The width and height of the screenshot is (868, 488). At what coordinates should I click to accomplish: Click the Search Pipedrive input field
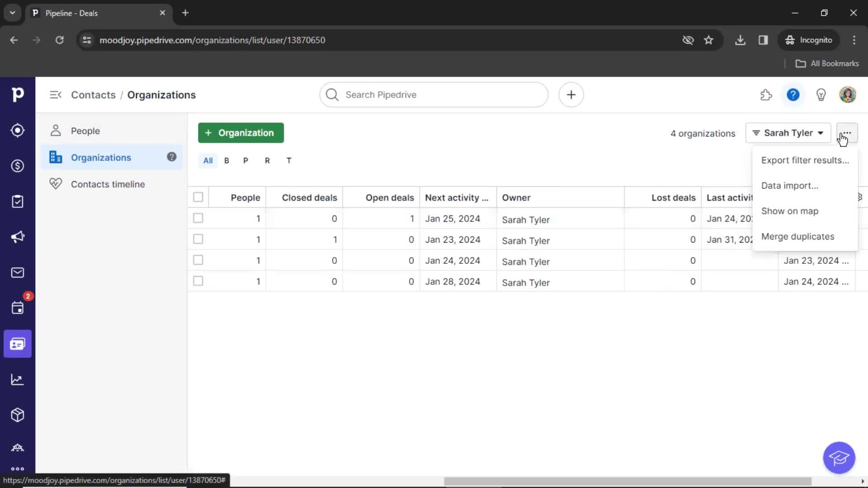tap(434, 95)
